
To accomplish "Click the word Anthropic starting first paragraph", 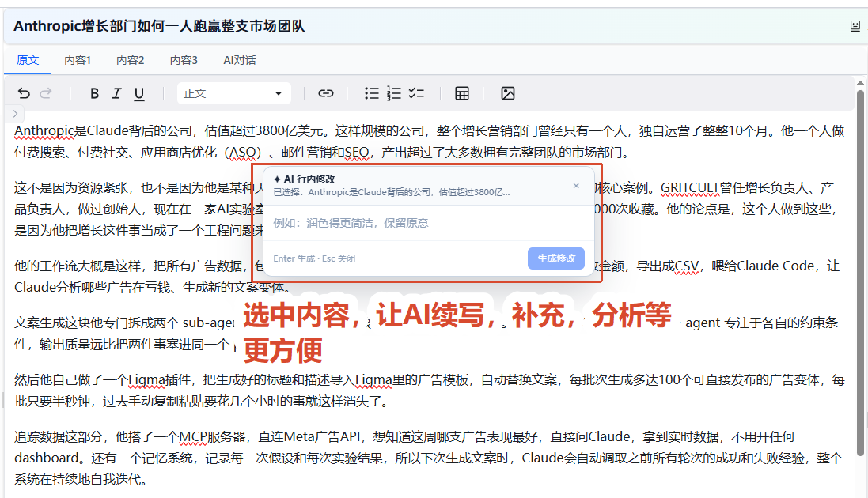I will coord(44,131).
